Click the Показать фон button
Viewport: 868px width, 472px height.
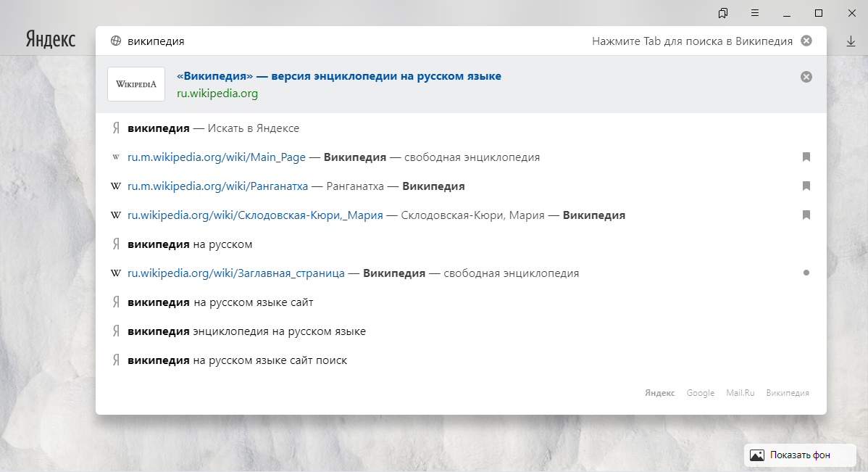coord(801,455)
